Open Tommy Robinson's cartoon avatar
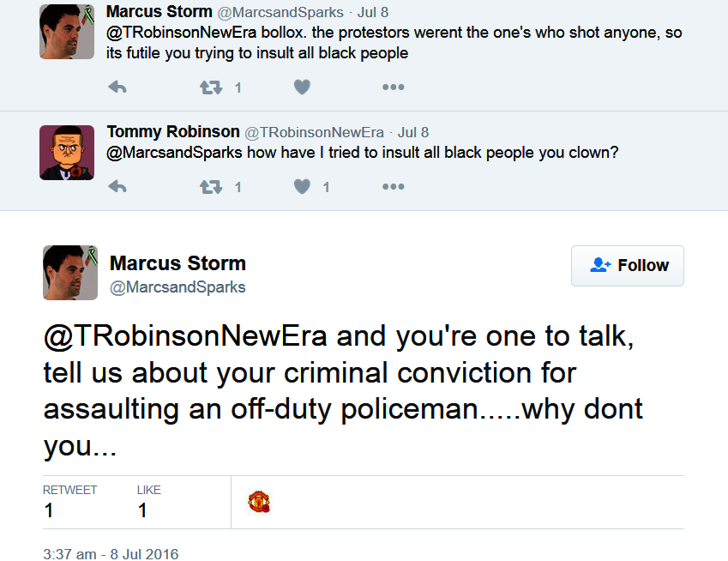Screen dimensions: 728x561 67,153
